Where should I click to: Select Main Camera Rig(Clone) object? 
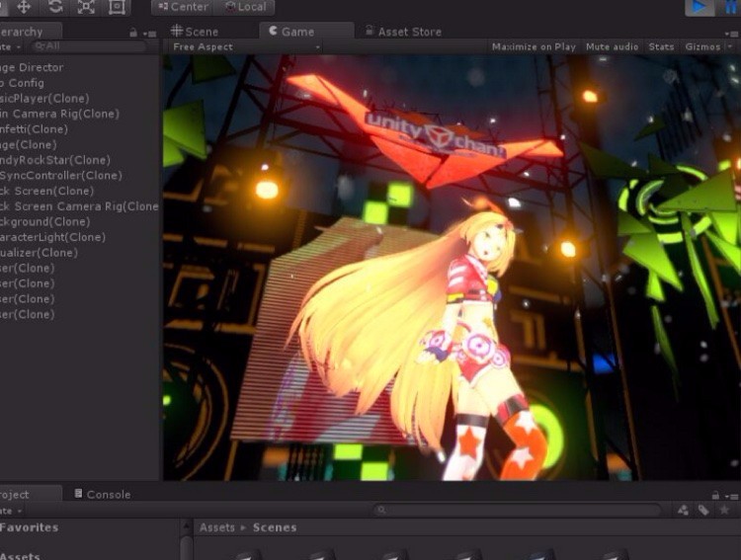(x=79, y=114)
